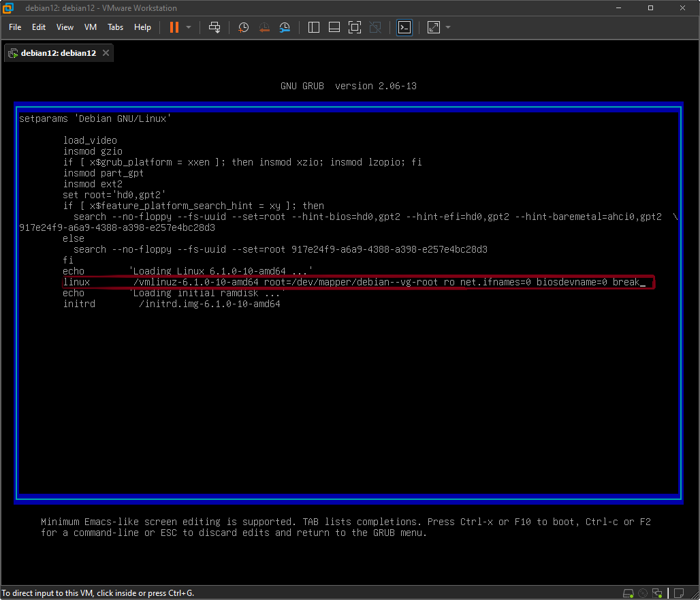700x600 pixels.
Task: Revert the VM to its snapshot
Action: [264, 27]
